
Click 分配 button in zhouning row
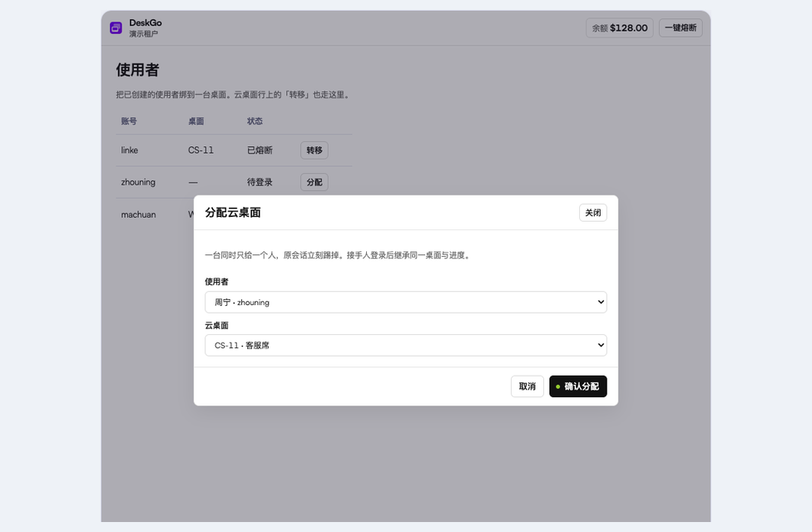pyautogui.click(x=314, y=182)
